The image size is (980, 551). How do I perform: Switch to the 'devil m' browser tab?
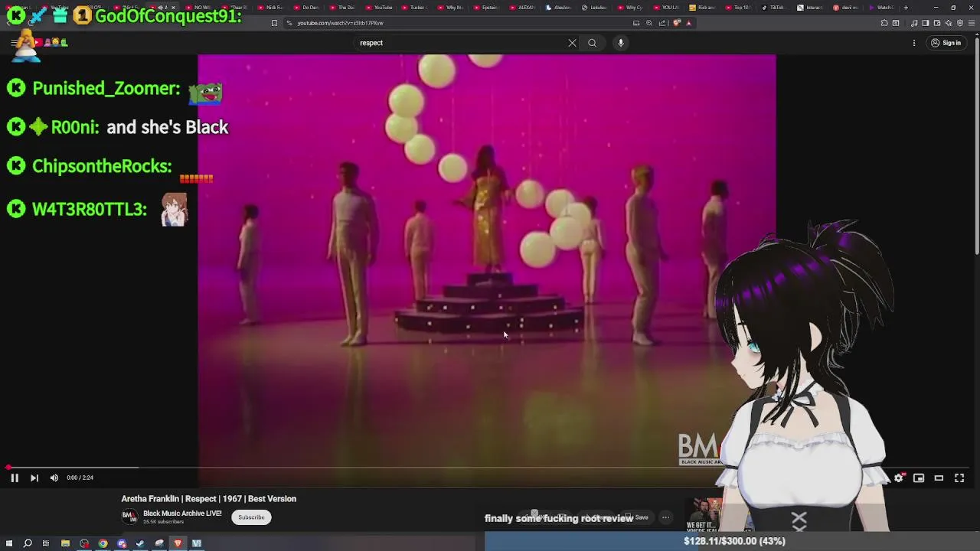click(x=845, y=8)
